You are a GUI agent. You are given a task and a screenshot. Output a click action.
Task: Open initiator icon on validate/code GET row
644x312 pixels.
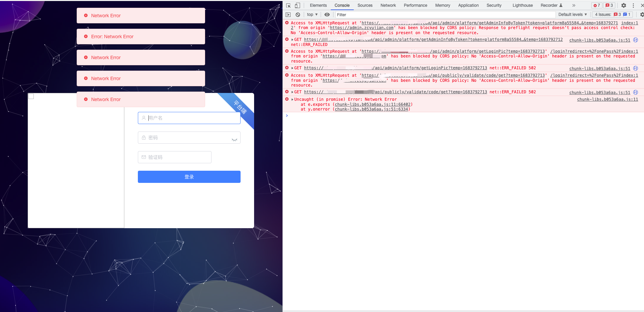[636, 92]
